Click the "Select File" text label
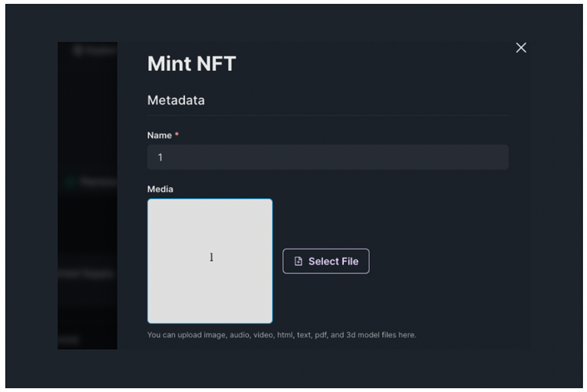587x392 pixels. 333,261
